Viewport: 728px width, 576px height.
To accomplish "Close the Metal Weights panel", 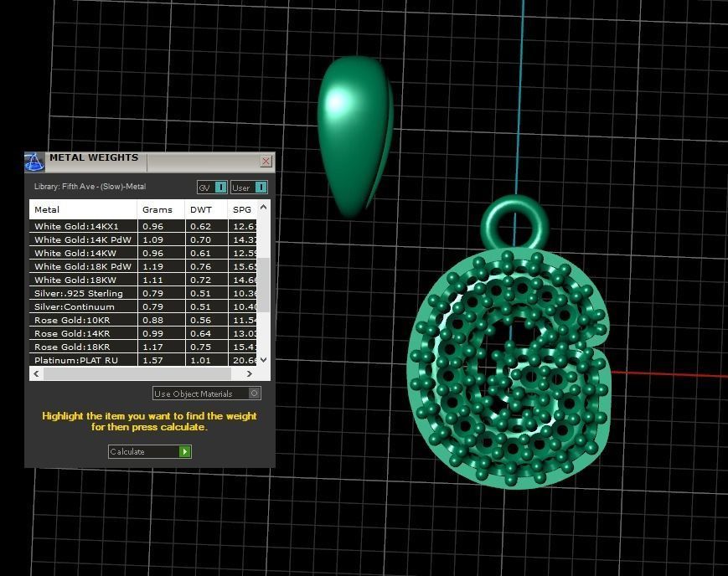I will point(266,161).
